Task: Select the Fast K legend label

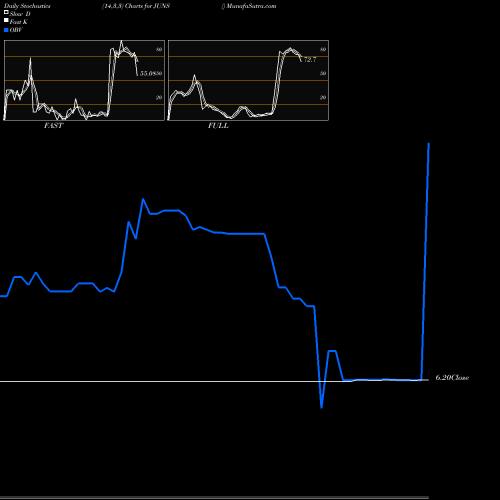Action: [x=19, y=22]
